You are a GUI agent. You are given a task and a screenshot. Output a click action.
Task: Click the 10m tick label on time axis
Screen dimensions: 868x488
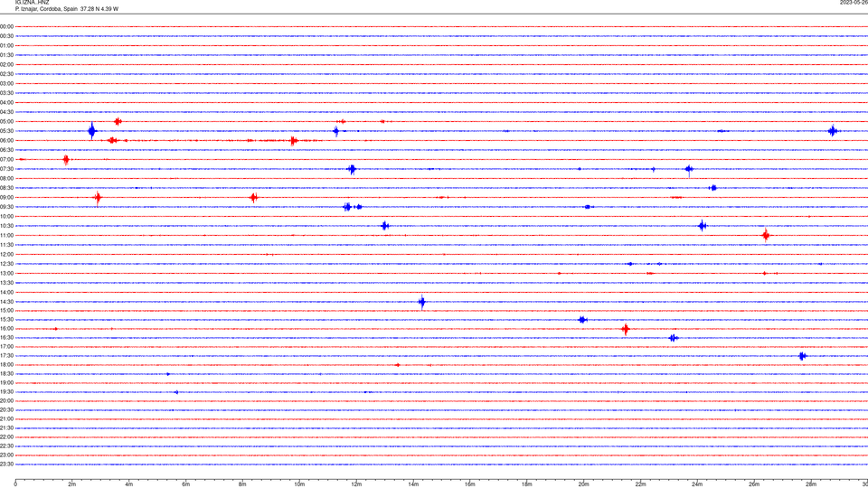pyautogui.click(x=299, y=484)
